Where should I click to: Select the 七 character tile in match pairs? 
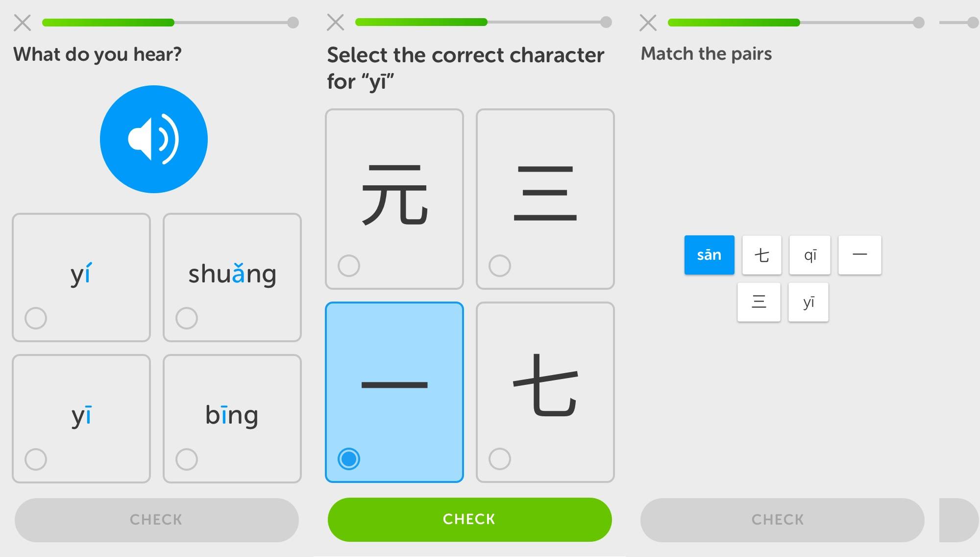point(761,254)
